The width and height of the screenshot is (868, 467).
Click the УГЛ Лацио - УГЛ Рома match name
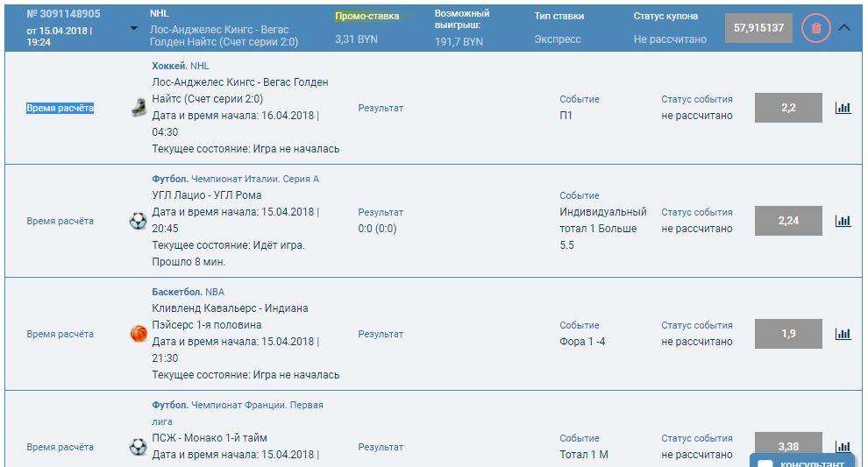[207, 195]
